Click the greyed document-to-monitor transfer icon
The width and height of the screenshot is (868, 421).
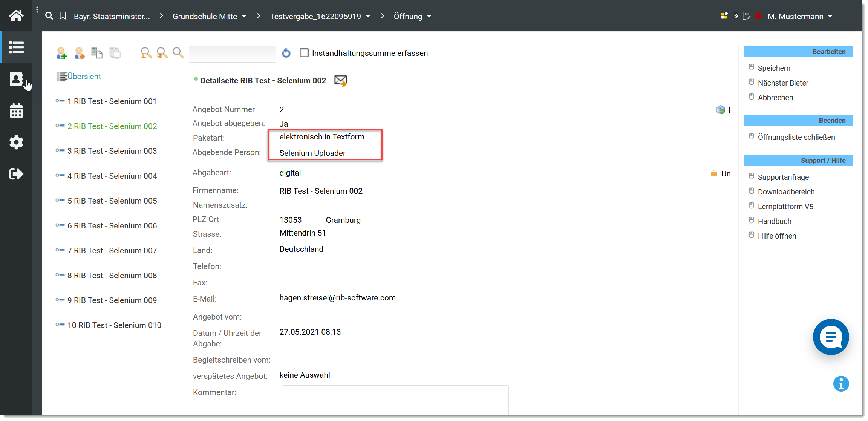pos(115,53)
